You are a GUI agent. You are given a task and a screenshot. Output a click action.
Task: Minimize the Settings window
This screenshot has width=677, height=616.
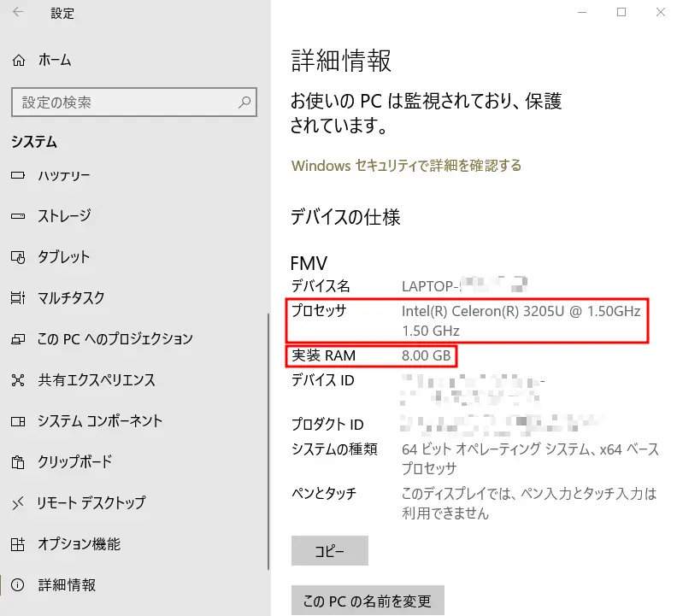tap(582, 12)
